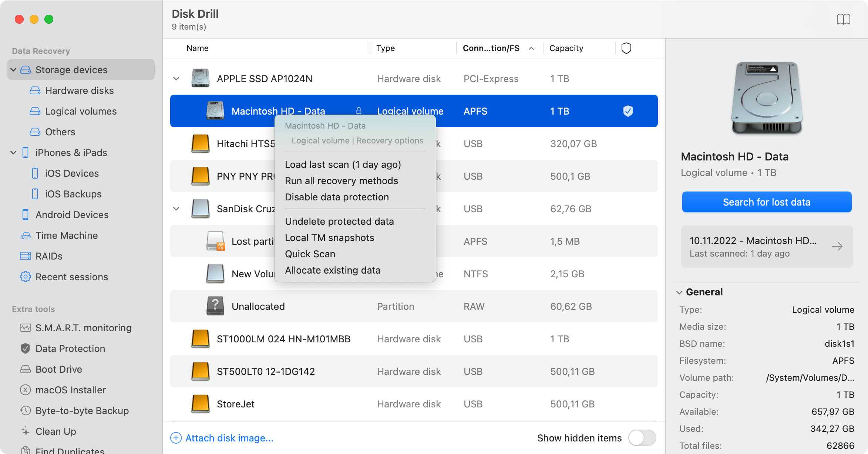Sort by Capacity column header
868x454 pixels.
click(x=566, y=48)
